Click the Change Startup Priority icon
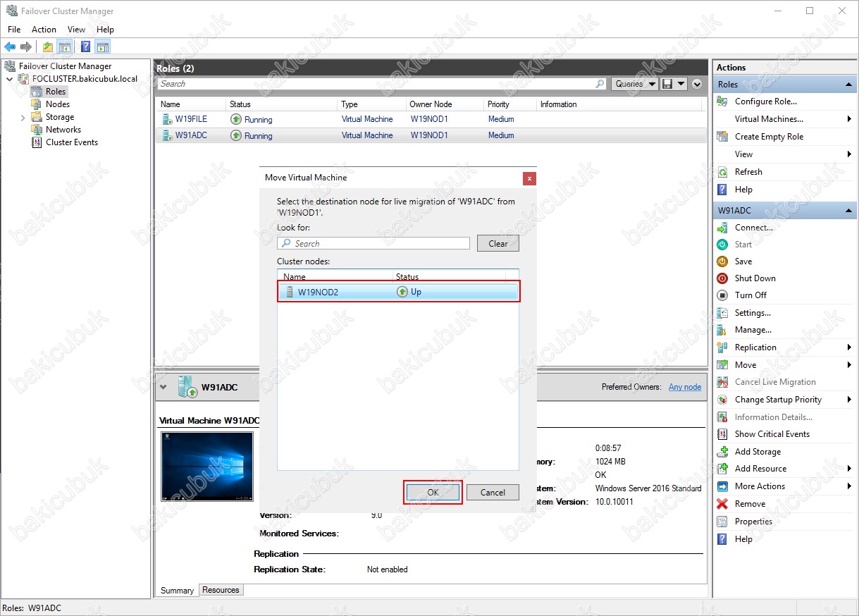 click(722, 400)
